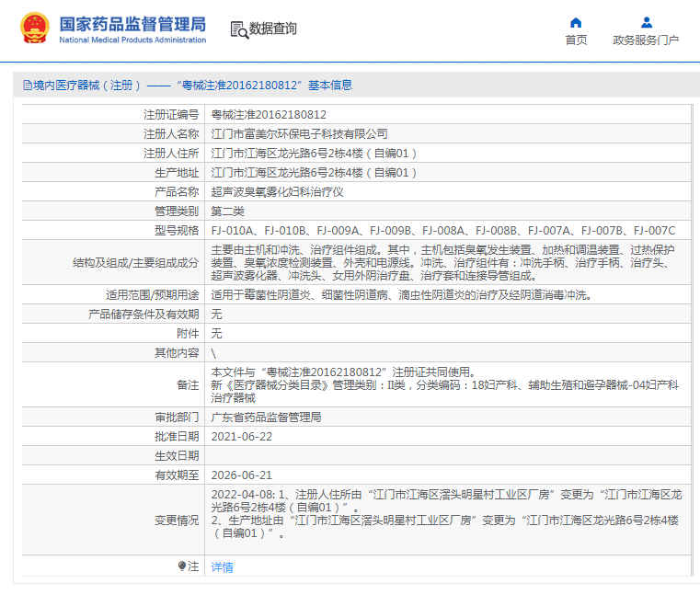This screenshot has width=700, height=595.
Task: Click the 生效日期 label
Action: pyautogui.click(x=177, y=456)
